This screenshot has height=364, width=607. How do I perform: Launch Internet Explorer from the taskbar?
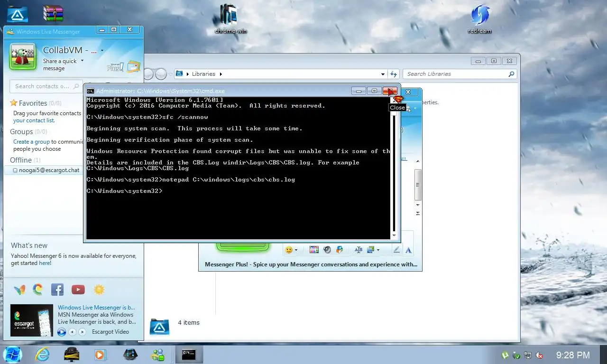pyautogui.click(x=42, y=355)
